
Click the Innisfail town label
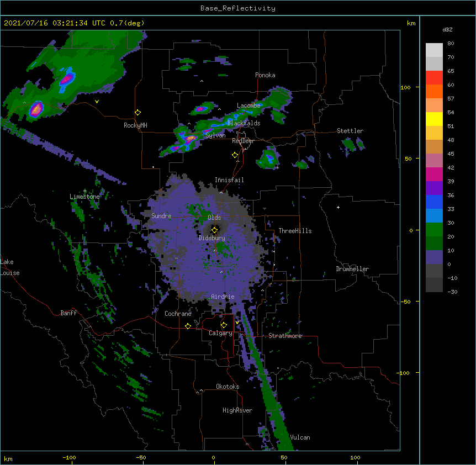click(229, 180)
